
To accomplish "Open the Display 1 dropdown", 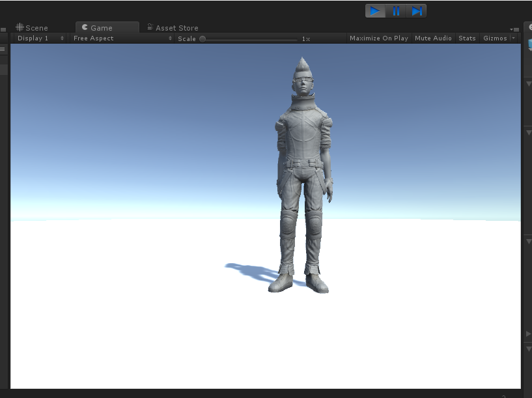I will coord(40,38).
